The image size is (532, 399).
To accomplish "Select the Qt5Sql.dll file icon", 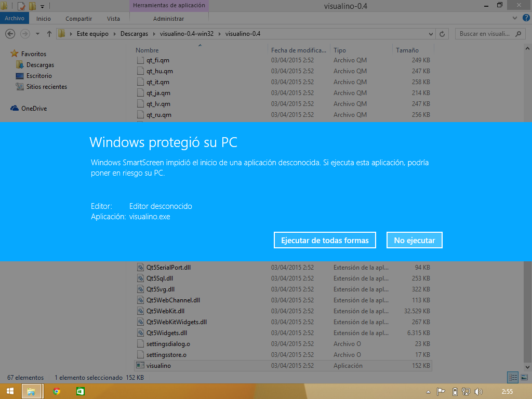I will point(140,278).
